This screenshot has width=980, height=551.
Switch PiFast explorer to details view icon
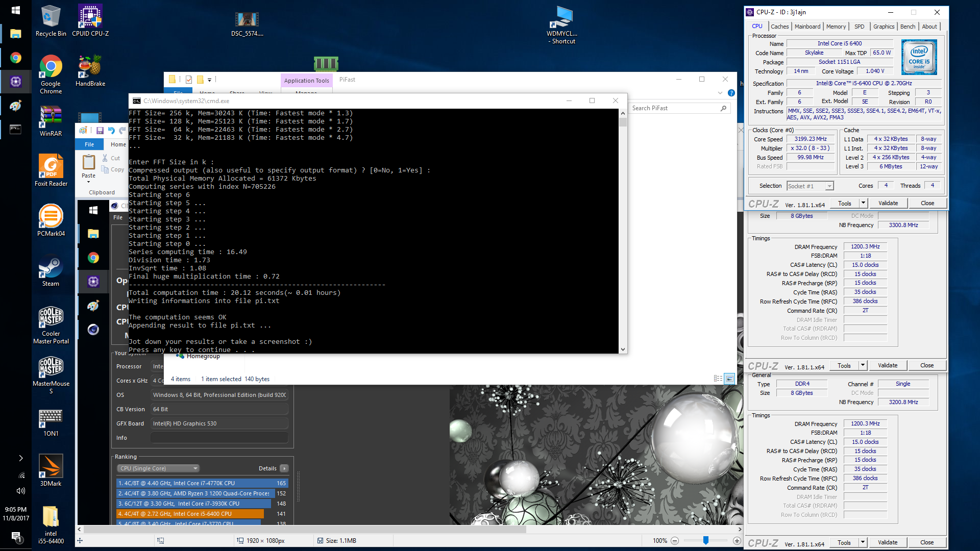click(718, 379)
